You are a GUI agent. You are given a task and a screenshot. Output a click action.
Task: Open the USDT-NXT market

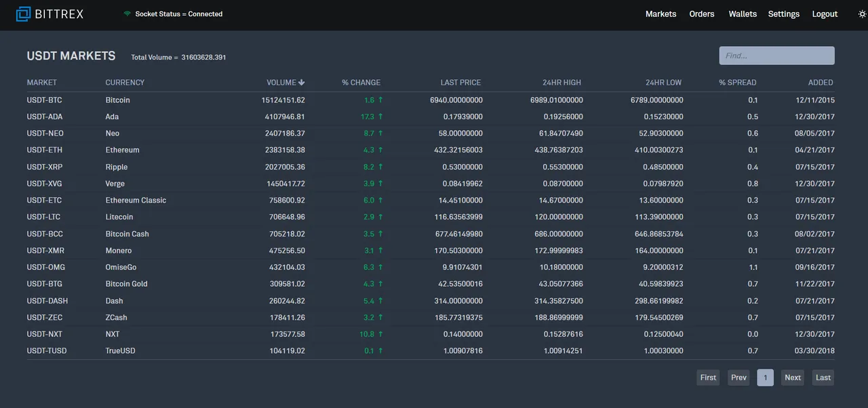[45, 334]
